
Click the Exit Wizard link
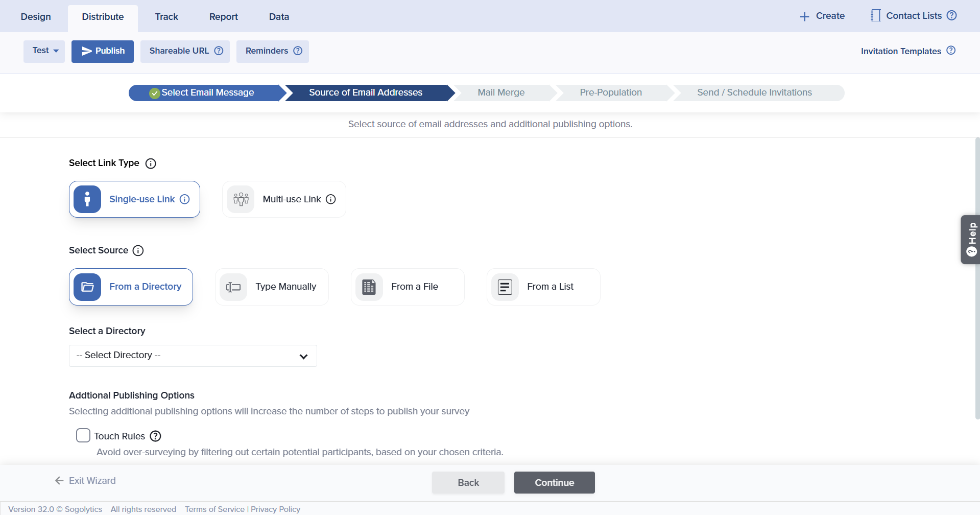(x=85, y=481)
